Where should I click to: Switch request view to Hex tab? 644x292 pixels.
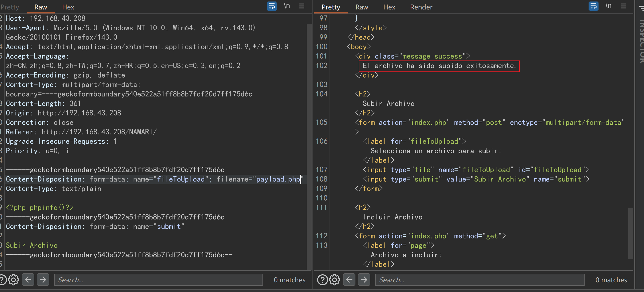coord(68,7)
